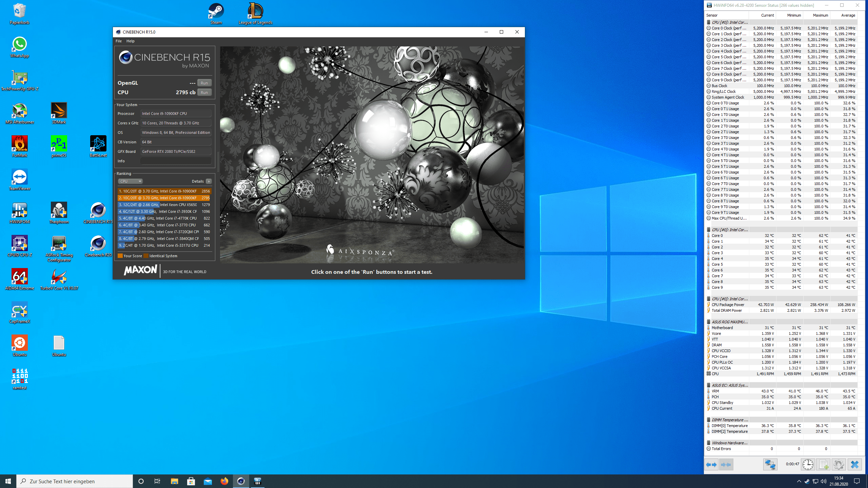Open the File menu in Cinebench

click(118, 41)
